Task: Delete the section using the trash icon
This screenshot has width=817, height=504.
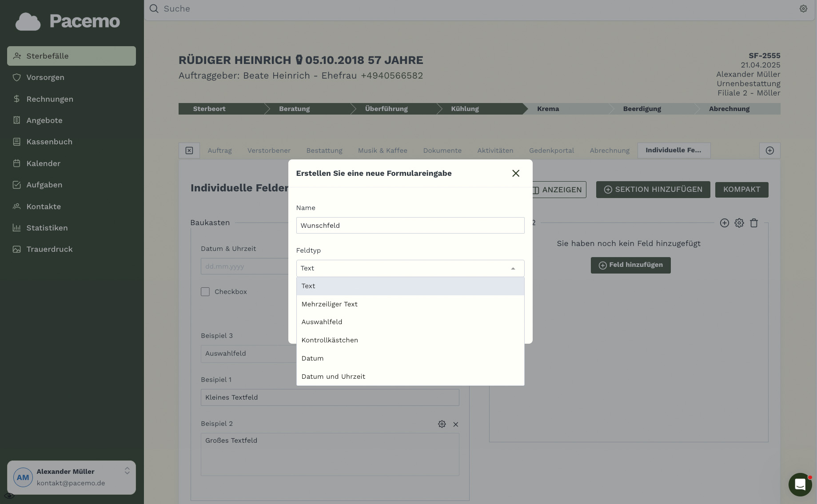Action: tap(754, 223)
